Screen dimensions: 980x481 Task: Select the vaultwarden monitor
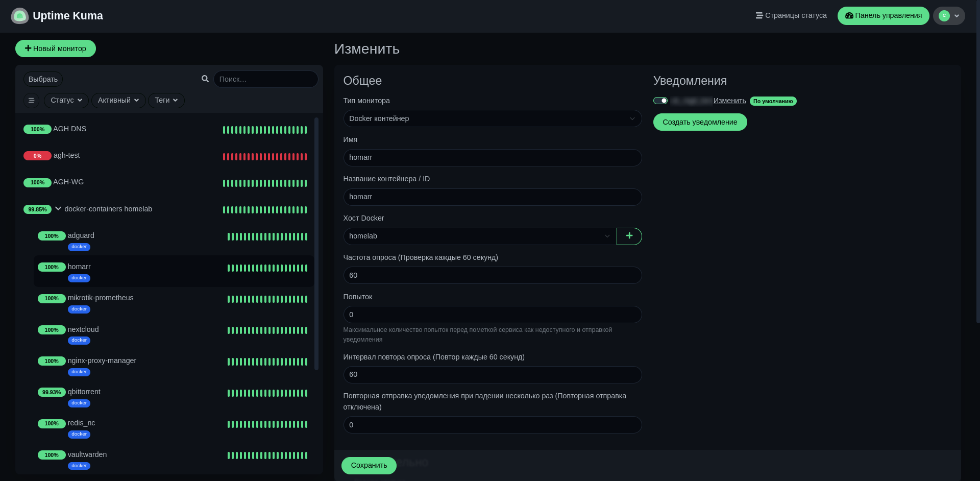click(x=174, y=459)
